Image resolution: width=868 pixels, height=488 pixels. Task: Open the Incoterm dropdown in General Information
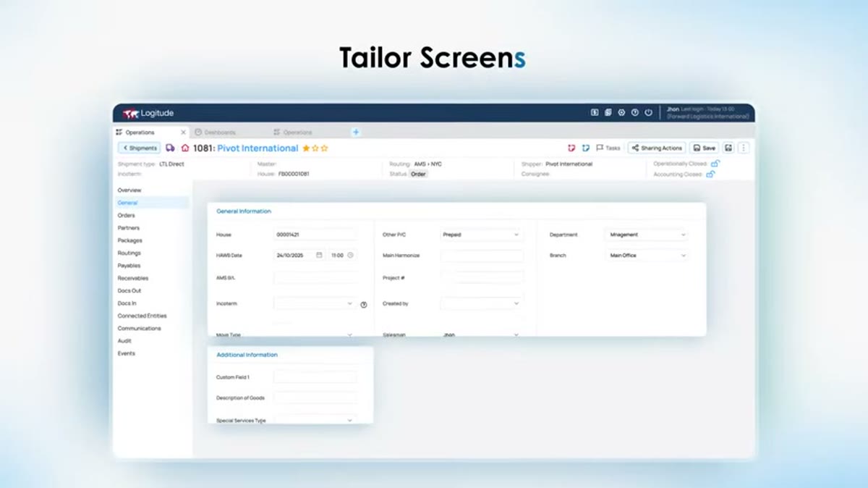click(315, 304)
